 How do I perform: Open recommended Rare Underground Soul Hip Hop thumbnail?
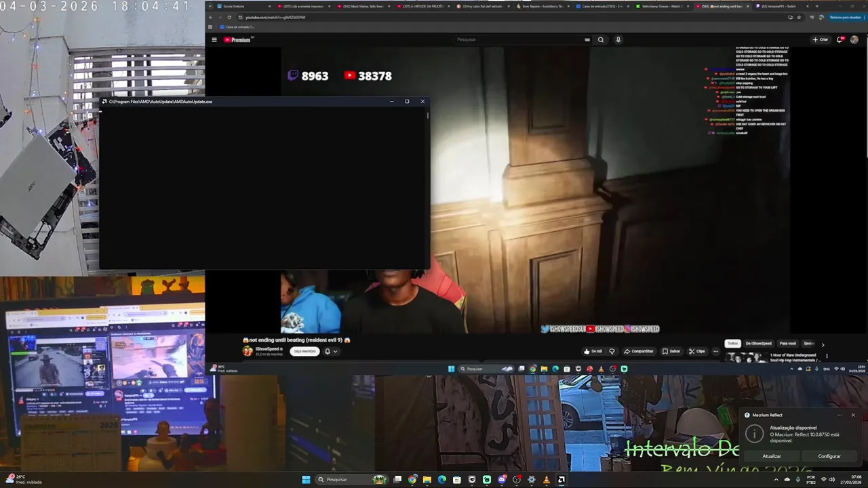[747, 357]
